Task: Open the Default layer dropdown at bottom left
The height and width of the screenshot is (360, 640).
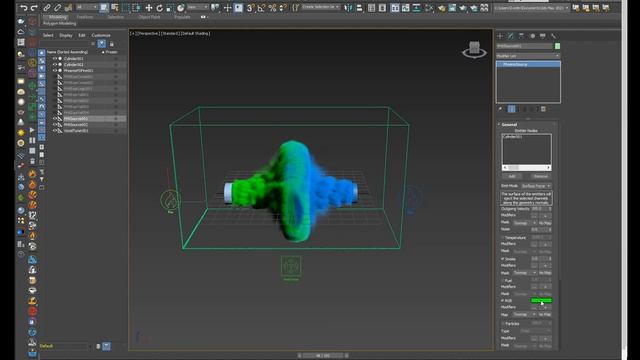Action: point(65,346)
